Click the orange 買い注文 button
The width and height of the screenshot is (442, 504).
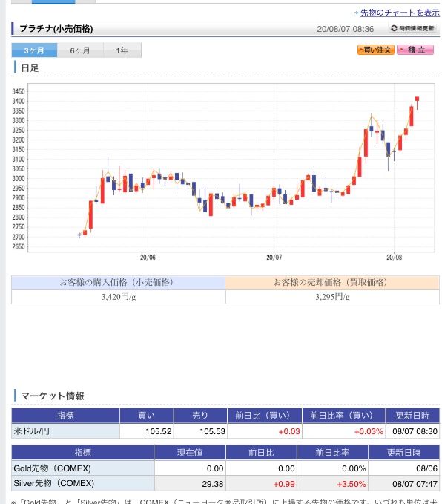click(376, 50)
